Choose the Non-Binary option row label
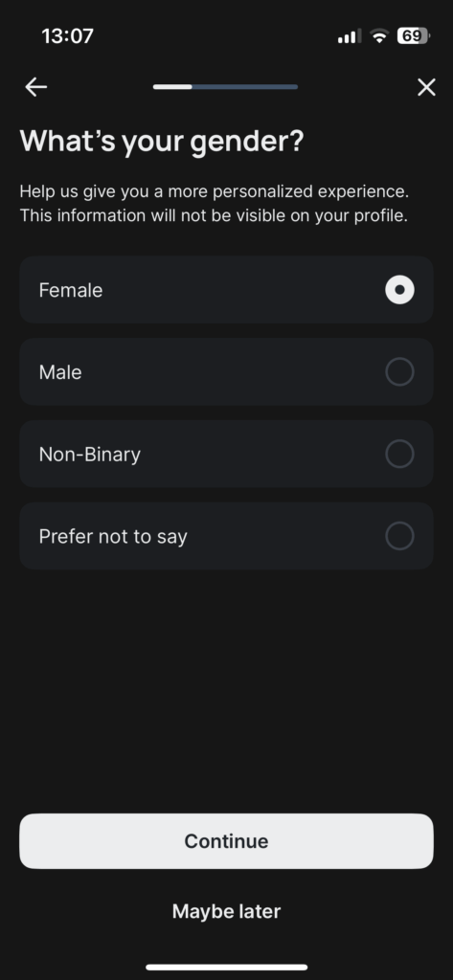Image resolution: width=453 pixels, height=980 pixels. 89,455
